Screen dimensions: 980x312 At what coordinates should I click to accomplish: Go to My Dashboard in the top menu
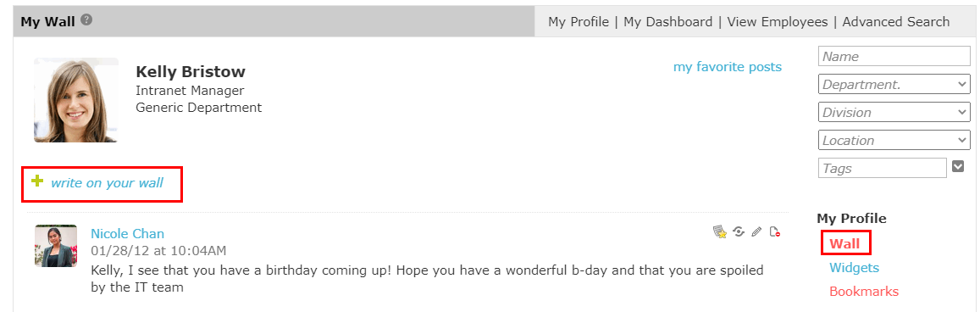[667, 22]
